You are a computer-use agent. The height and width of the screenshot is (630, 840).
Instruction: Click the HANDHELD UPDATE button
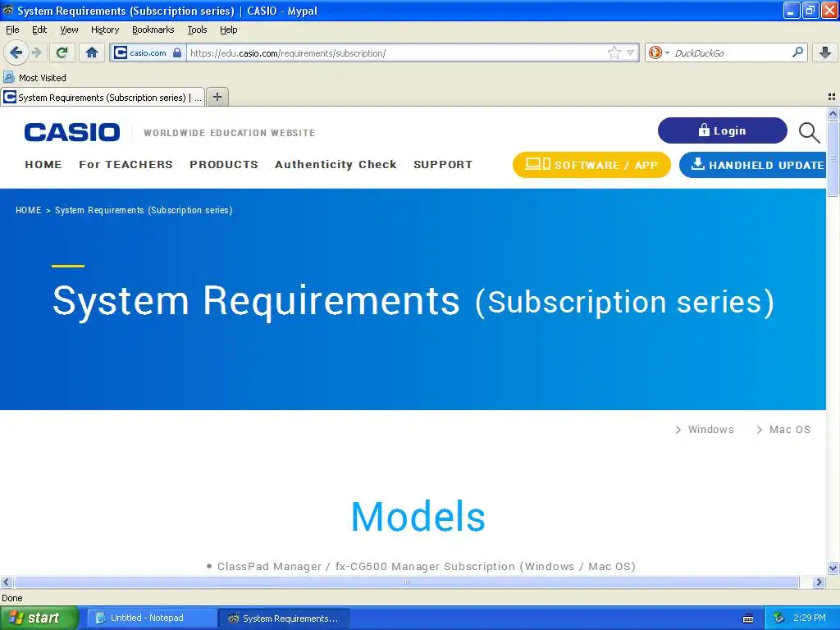pos(753,164)
